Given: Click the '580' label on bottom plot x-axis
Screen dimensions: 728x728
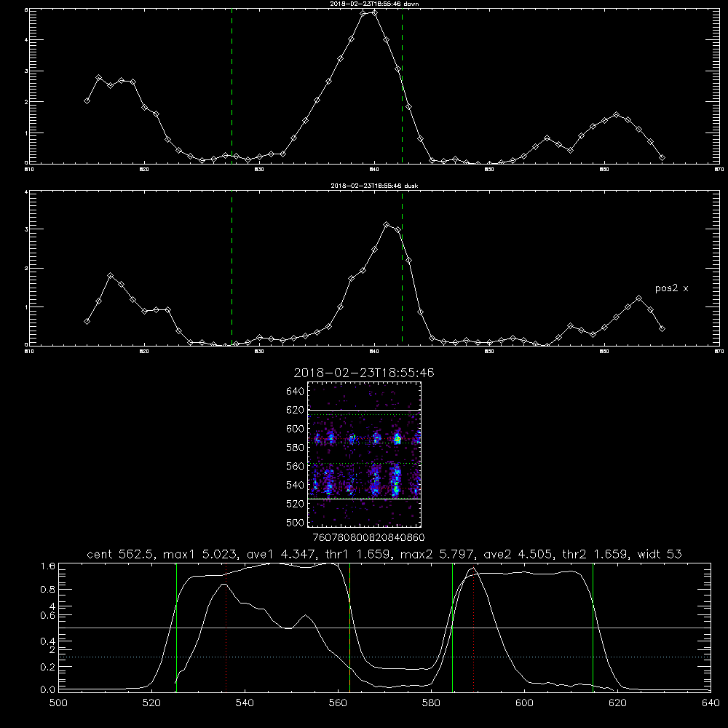Looking at the screenshot, I should [431, 703].
